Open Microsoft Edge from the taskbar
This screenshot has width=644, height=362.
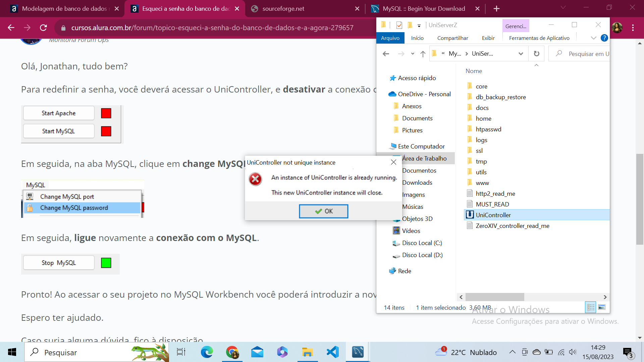pyautogui.click(x=207, y=352)
